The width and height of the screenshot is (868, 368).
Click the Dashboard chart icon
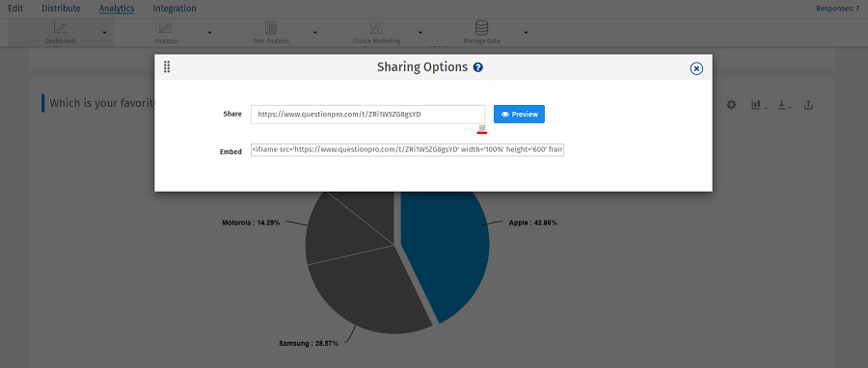(60, 28)
